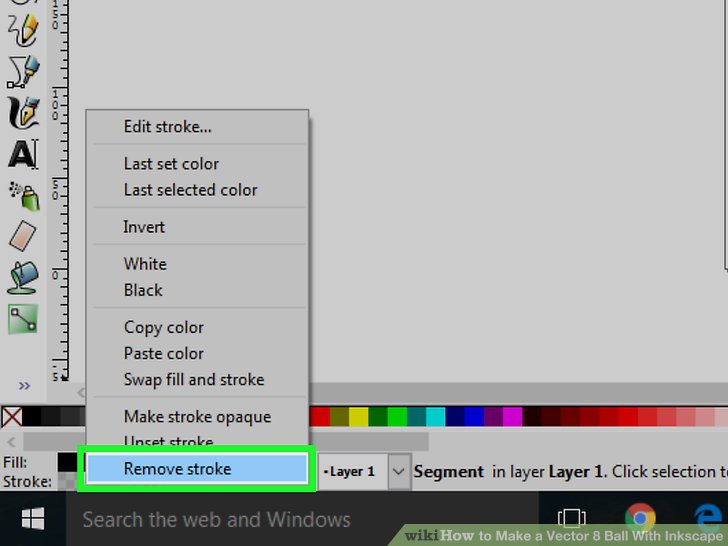Viewport: 728px width, 546px height.
Task: Click the no-color X swatch
Action: click(12, 416)
